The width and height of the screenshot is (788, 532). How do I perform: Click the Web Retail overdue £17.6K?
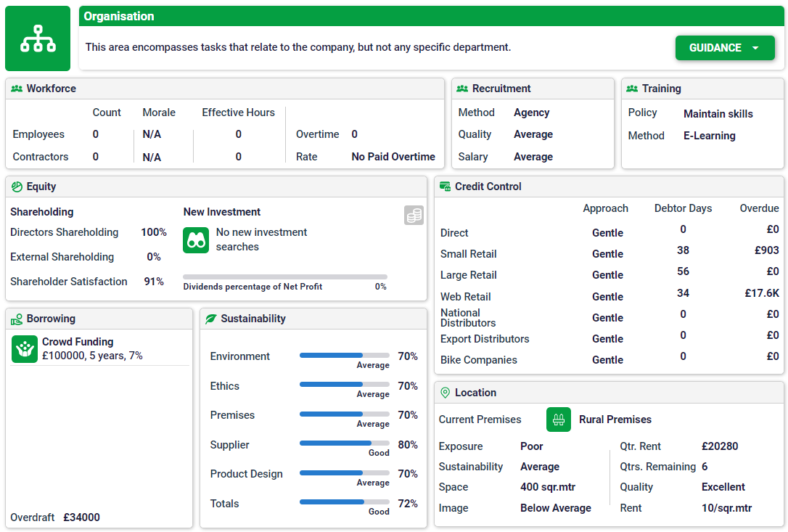pos(761,293)
